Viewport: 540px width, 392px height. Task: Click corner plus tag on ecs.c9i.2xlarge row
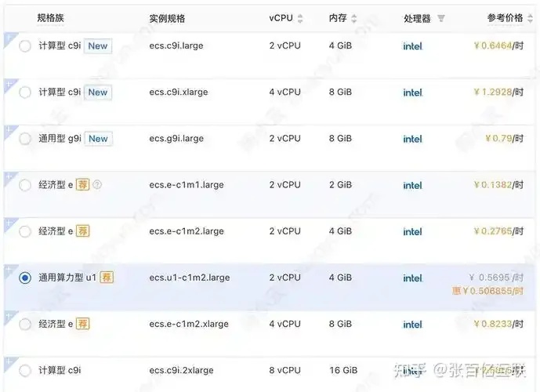coord(9,363)
